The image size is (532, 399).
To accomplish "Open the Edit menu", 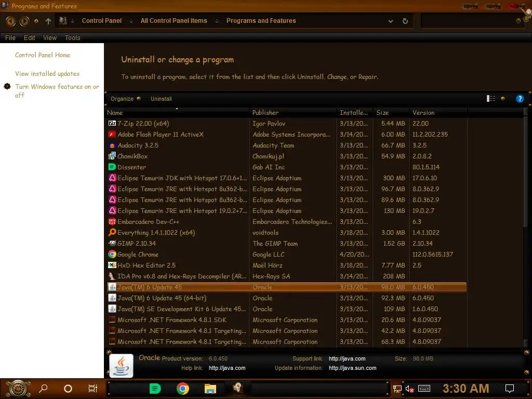I will click(30, 37).
